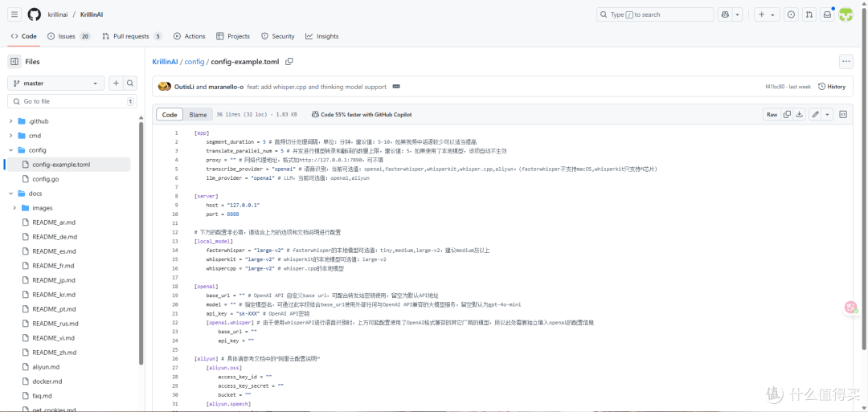Expand commit message ellipsis
This screenshot has width=868, height=412.
click(x=396, y=87)
